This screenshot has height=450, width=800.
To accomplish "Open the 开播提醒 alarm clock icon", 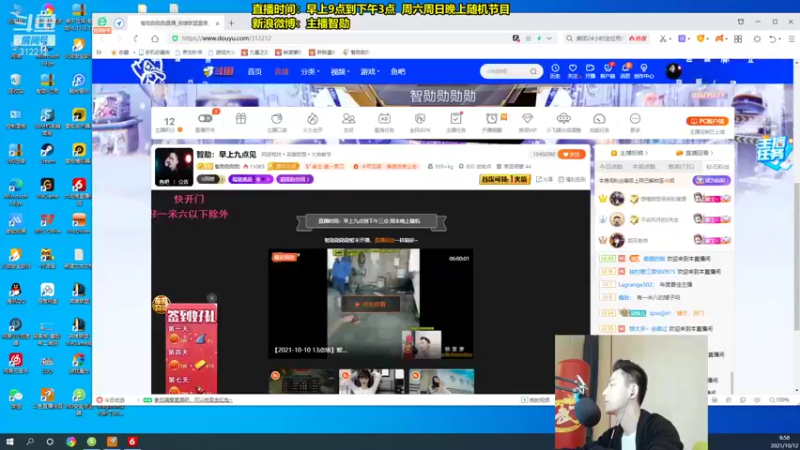I will pyautogui.click(x=492, y=119).
